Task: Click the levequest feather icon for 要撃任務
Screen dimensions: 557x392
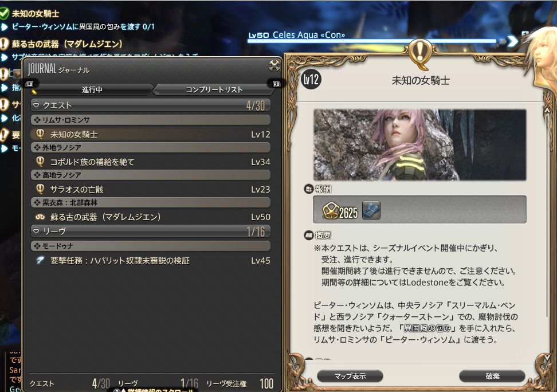Action: click(40, 261)
